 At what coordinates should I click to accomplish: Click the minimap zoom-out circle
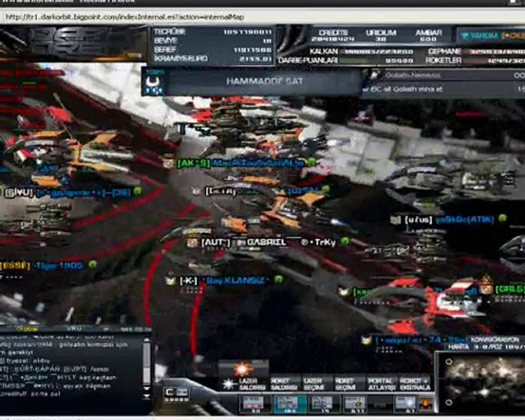(449, 402)
